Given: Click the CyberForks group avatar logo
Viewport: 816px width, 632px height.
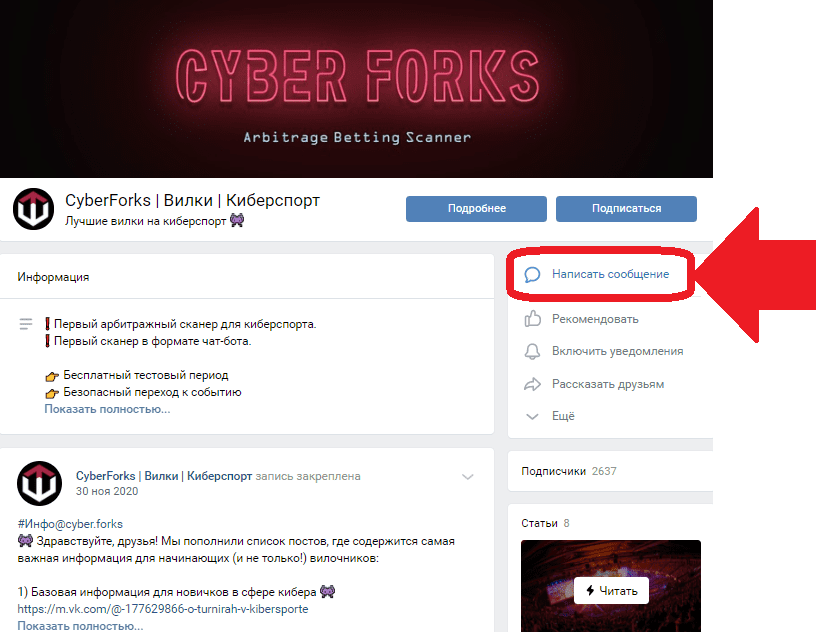Looking at the screenshot, I should tap(32, 208).
